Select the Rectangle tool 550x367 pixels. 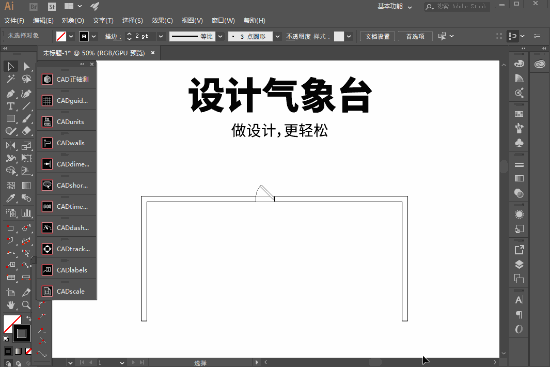(11, 119)
